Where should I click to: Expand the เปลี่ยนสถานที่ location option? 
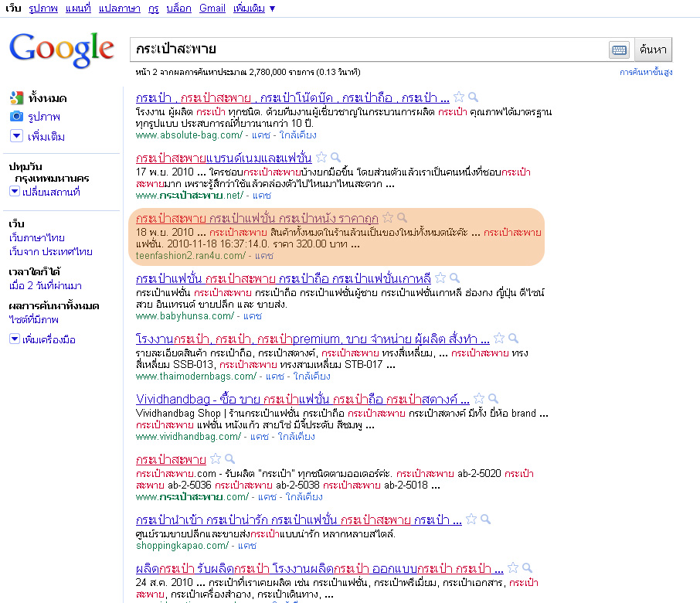point(15,192)
